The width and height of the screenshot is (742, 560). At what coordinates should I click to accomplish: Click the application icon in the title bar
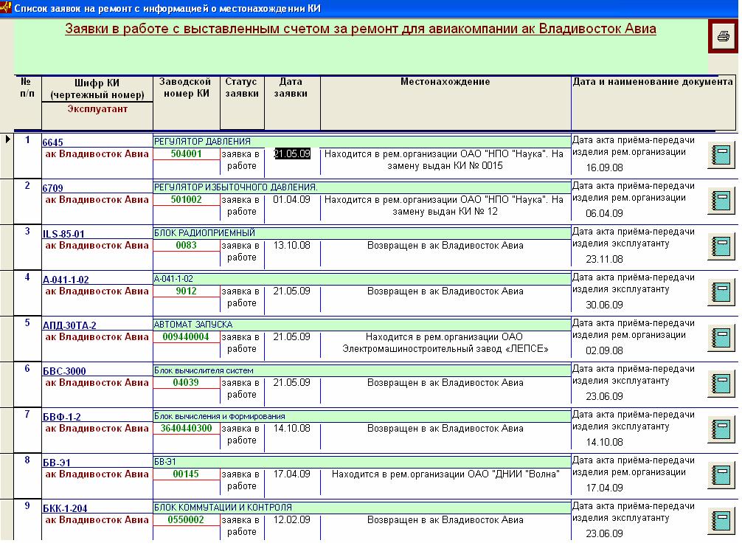pos(6,8)
